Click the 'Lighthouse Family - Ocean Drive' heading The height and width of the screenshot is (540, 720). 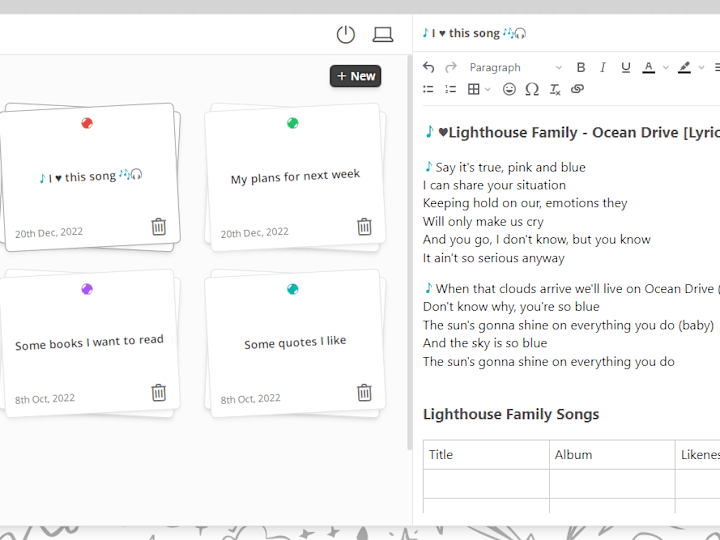pyautogui.click(x=572, y=132)
